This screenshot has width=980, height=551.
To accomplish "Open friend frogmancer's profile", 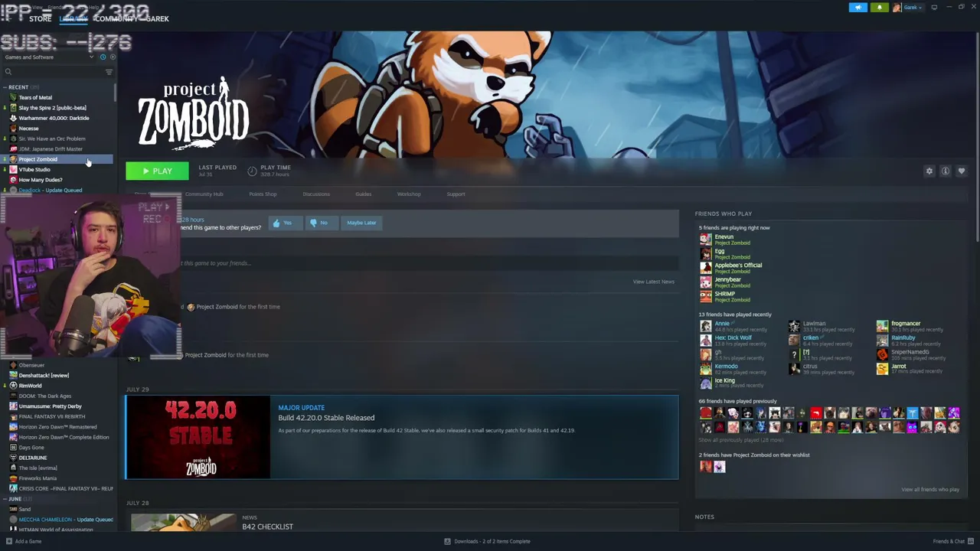I will pyautogui.click(x=906, y=324).
